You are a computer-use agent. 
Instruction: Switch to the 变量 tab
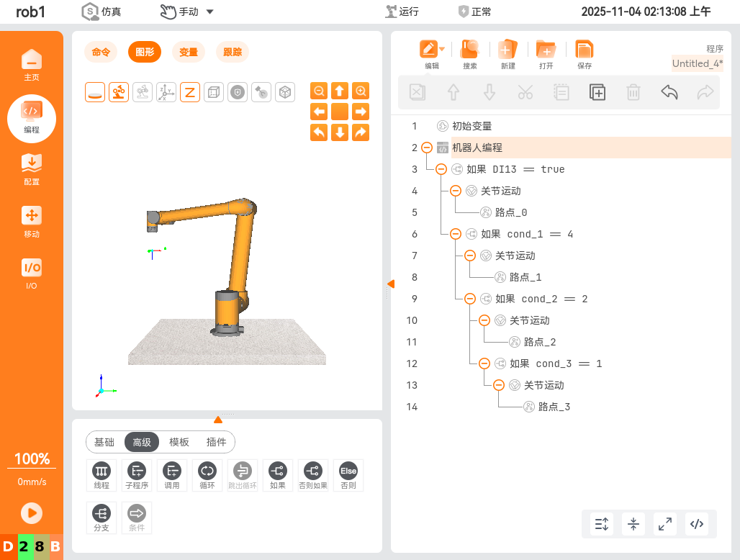[189, 52]
